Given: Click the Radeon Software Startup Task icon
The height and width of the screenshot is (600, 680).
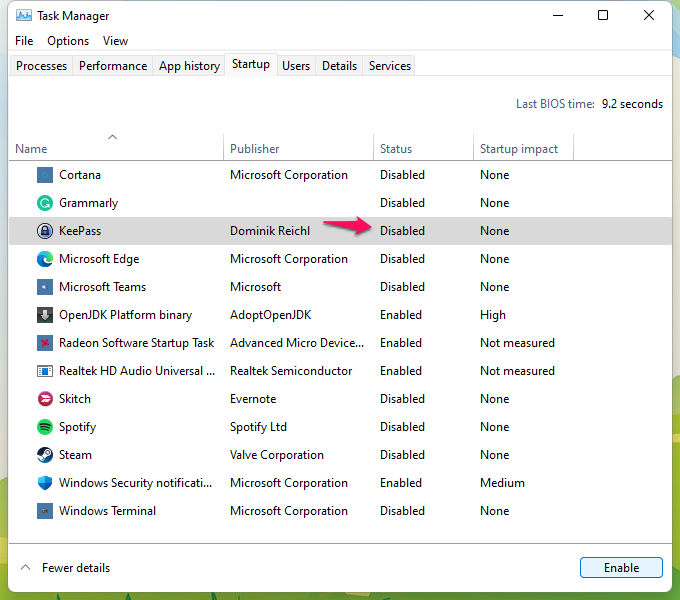Looking at the screenshot, I should click(45, 343).
